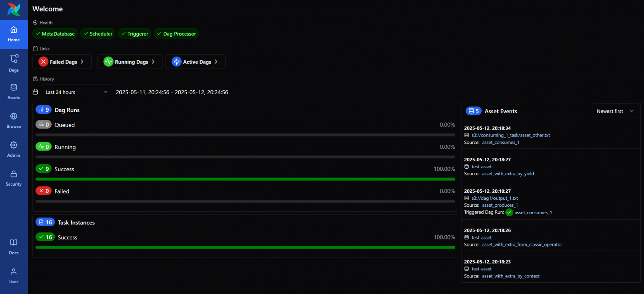Open the Home sidebar item

coord(14,34)
